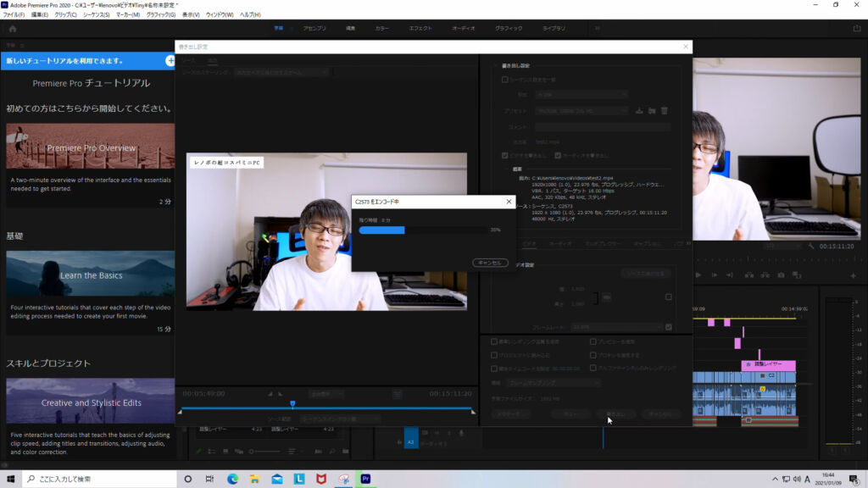Adjust the project panel thumbnail zoom slider
This screenshot has width=868, height=488.
tap(264, 452)
